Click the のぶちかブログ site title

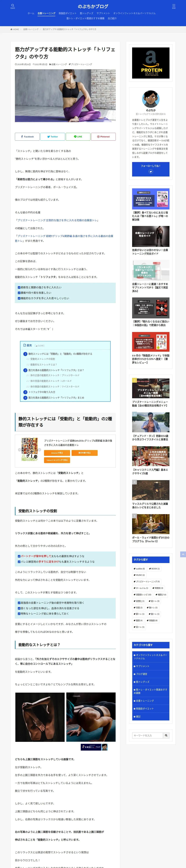(93, 6)
